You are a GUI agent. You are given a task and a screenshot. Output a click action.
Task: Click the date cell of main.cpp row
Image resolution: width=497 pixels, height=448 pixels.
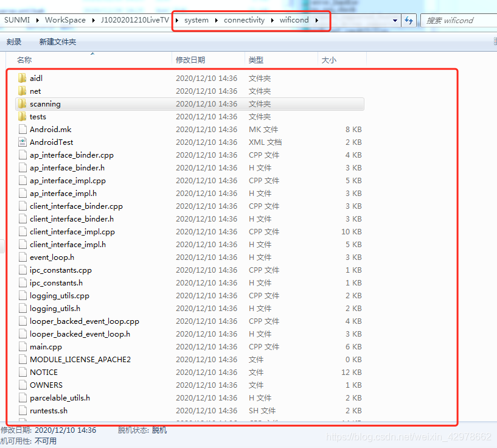(207, 346)
